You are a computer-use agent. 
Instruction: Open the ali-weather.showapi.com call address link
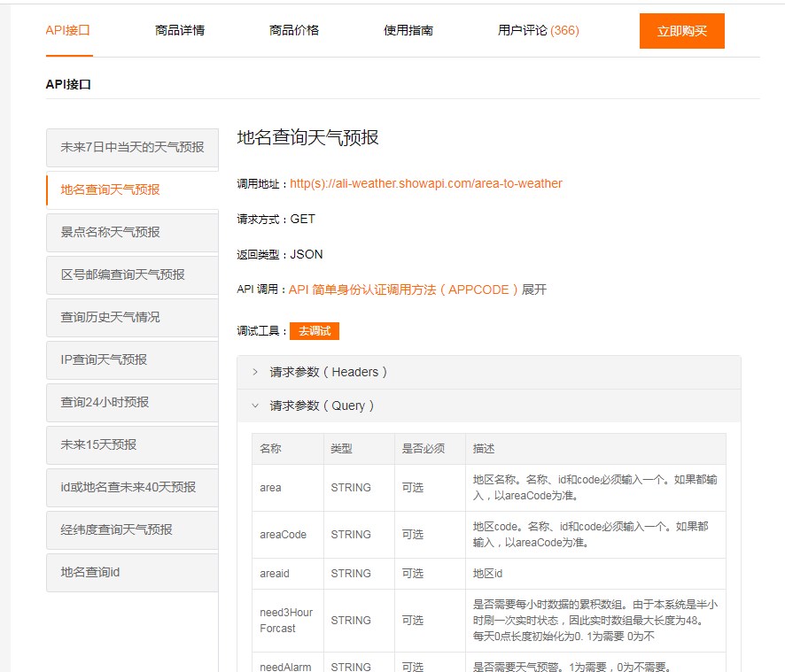(425, 183)
